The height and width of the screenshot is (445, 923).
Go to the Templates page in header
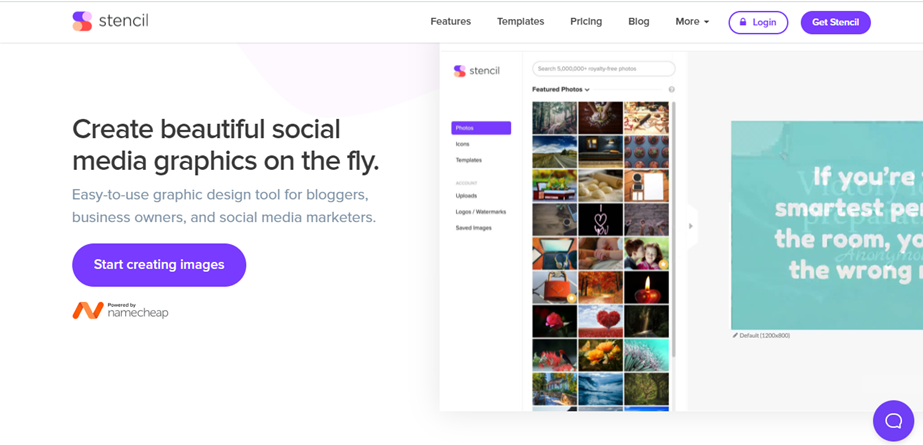tap(520, 22)
